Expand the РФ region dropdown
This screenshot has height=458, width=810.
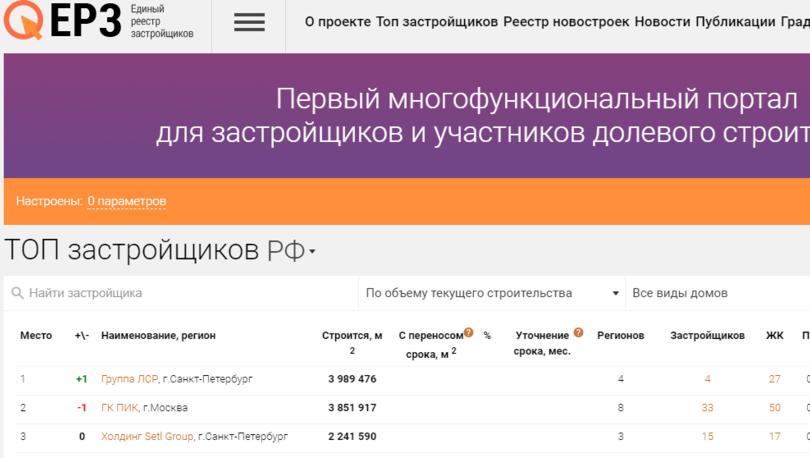point(312,252)
